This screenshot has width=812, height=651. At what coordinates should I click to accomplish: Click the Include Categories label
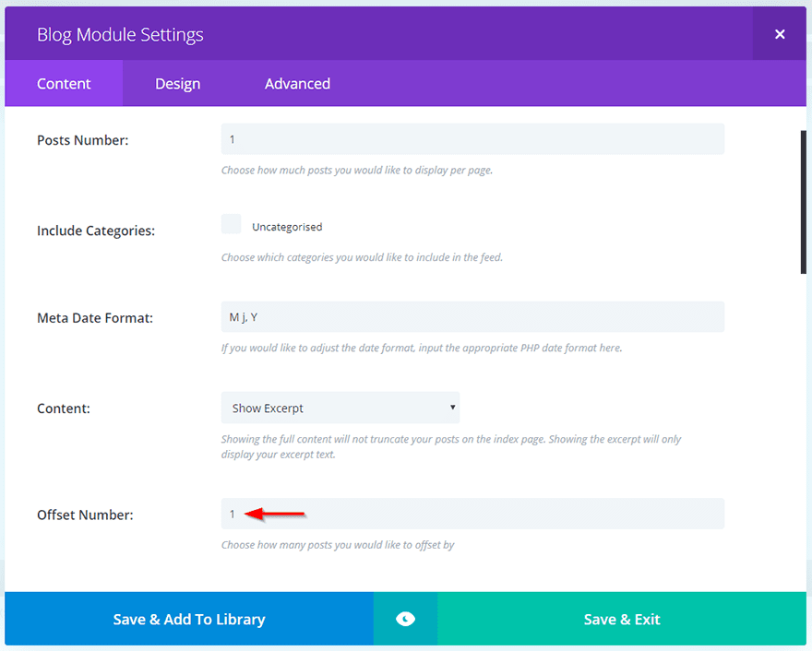96,231
